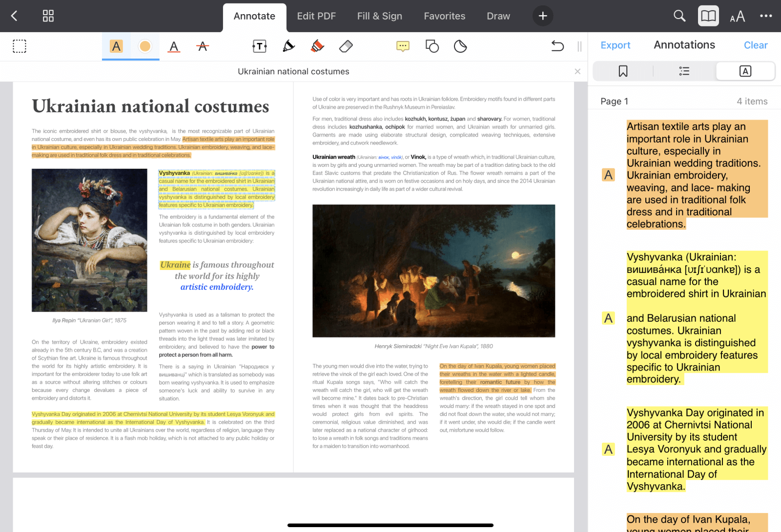Viewport: 781px width, 532px height.
Task: Open the Vyshyvanka Day annotation
Action: 697,450
